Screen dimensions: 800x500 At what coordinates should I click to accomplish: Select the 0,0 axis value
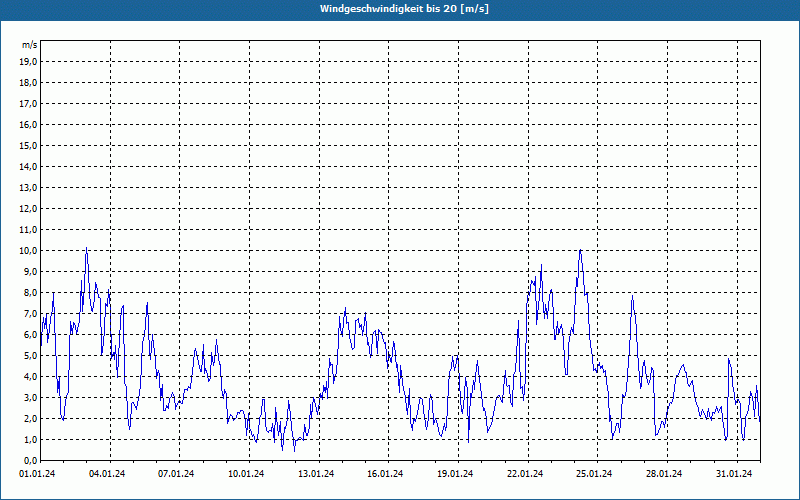point(30,460)
